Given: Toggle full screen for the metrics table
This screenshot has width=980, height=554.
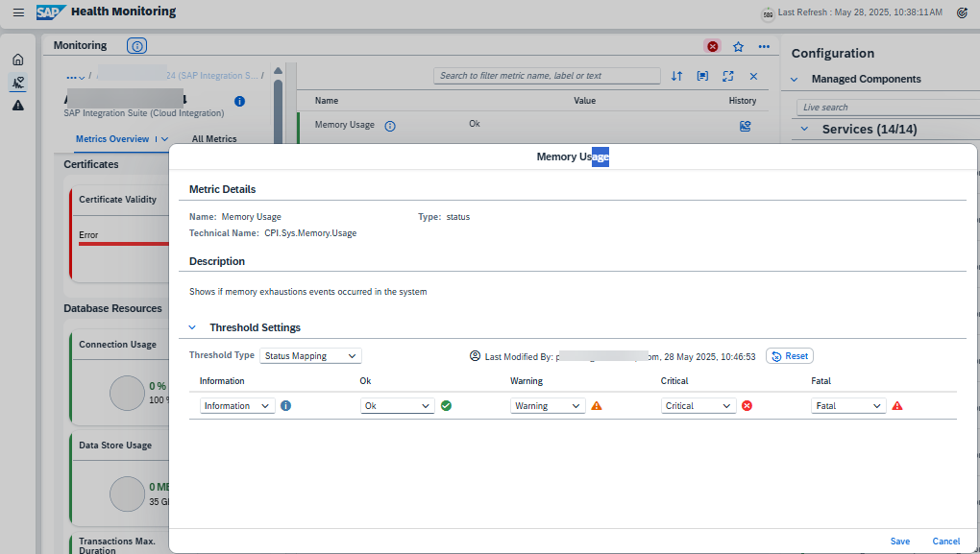Looking at the screenshot, I should [x=728, y=76].
